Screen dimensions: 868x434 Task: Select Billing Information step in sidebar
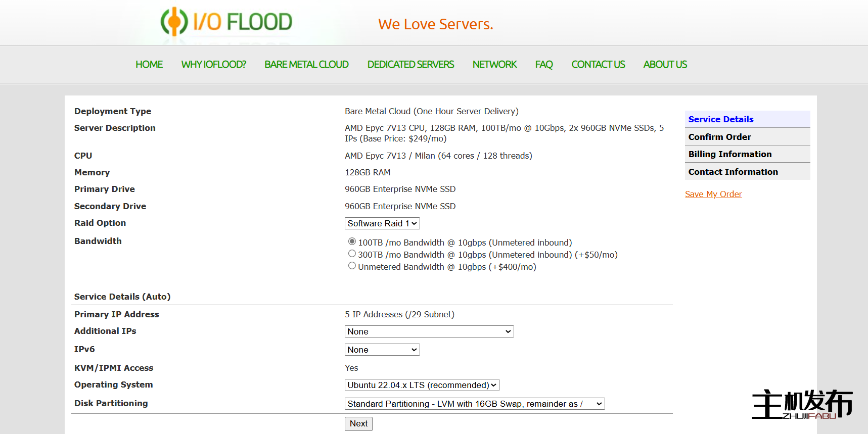coord(747,154)
